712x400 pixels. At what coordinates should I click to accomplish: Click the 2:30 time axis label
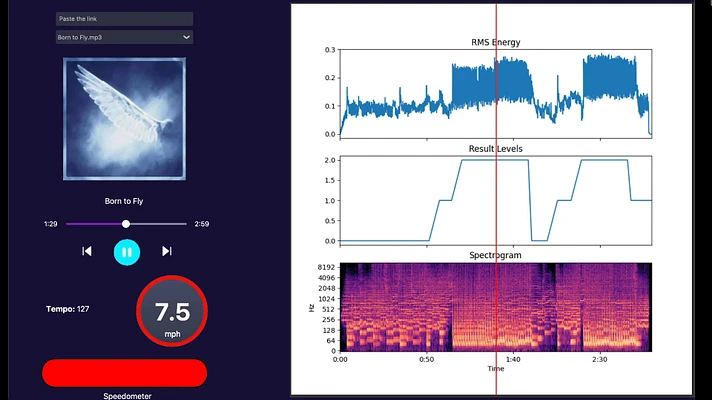tap(599, 359)
